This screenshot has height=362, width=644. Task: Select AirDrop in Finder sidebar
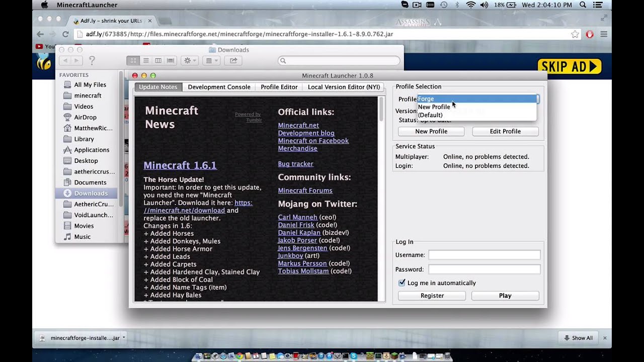pyautogui.click(x=86, y=117)
